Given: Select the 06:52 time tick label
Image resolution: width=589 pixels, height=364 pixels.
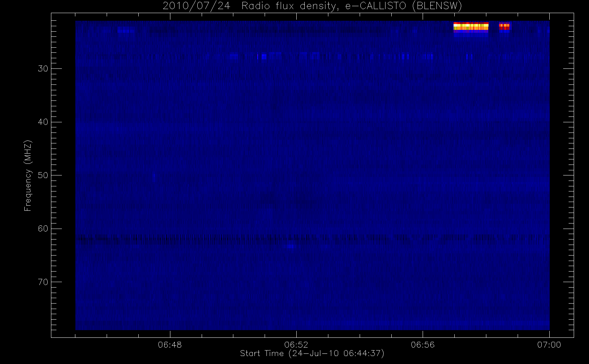Looking at the screenshot, I should [x=296, y=344].
